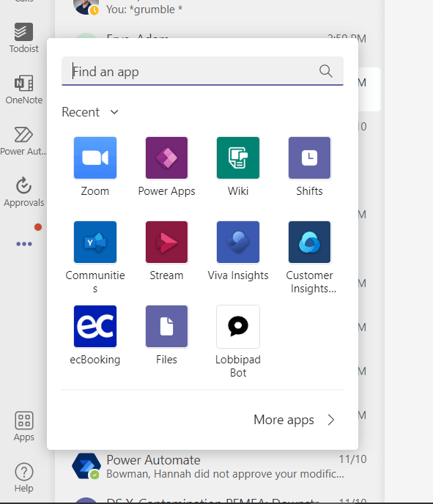This screenshot has height=504, width=433.
Task: Open Power Automate in the sidebar
Action: 23,141
